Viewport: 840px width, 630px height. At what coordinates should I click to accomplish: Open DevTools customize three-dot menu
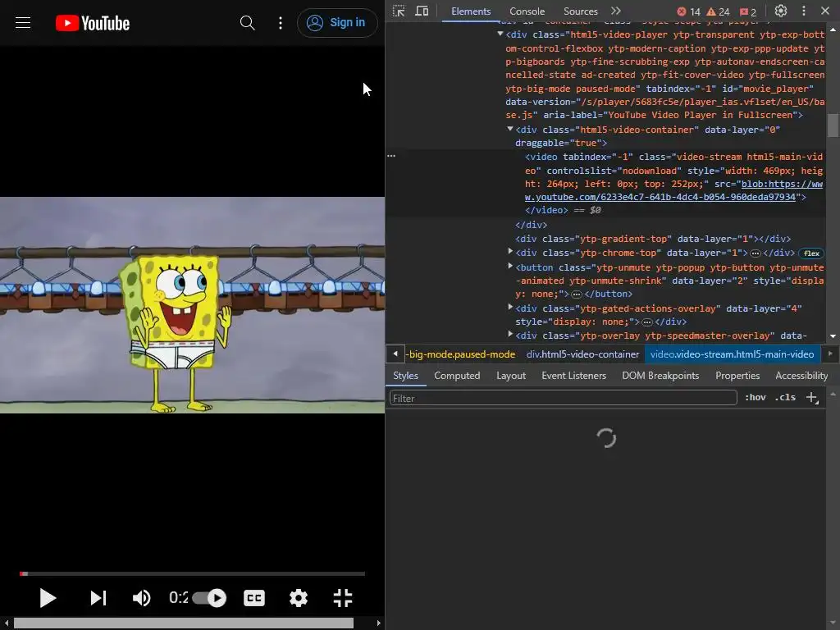pyautogui.click(x=804, y=11)
